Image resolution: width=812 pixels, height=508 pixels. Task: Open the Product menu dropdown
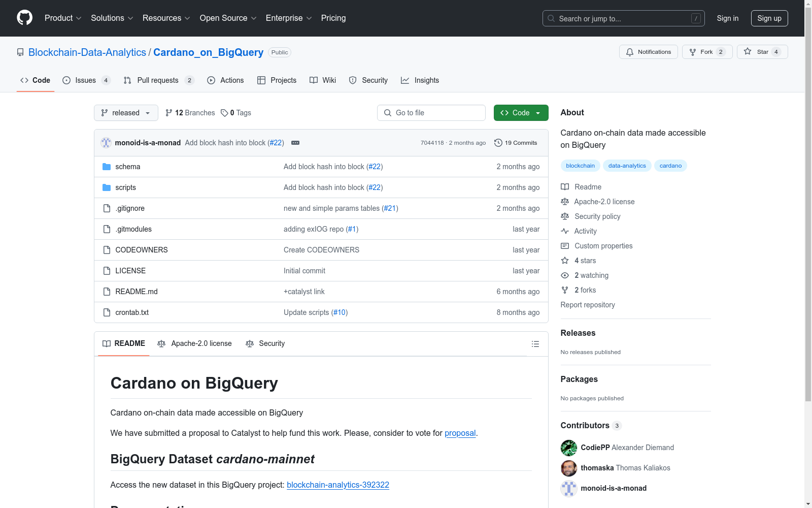[x=63, y=18]
